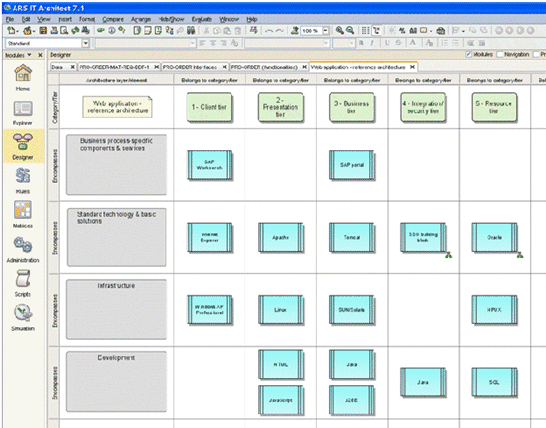Uncheck the Modules checkbox
The image size is (546, 428).
pos(469,54)
